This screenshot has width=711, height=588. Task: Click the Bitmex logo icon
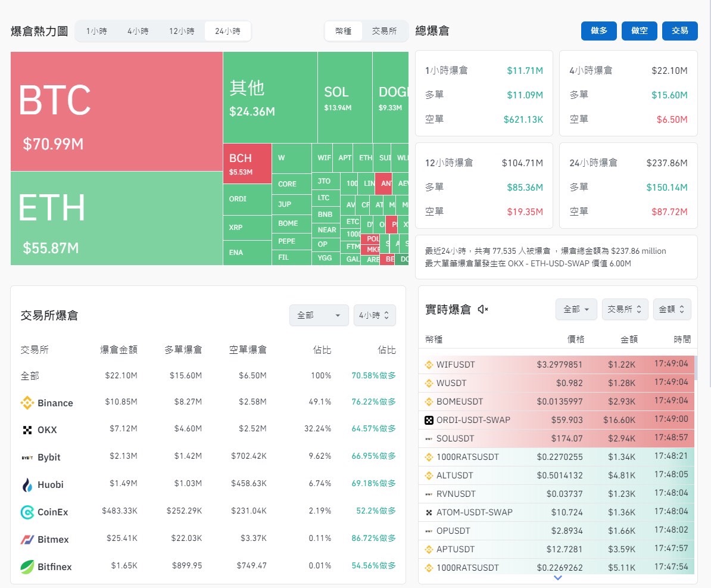(27, 539)
